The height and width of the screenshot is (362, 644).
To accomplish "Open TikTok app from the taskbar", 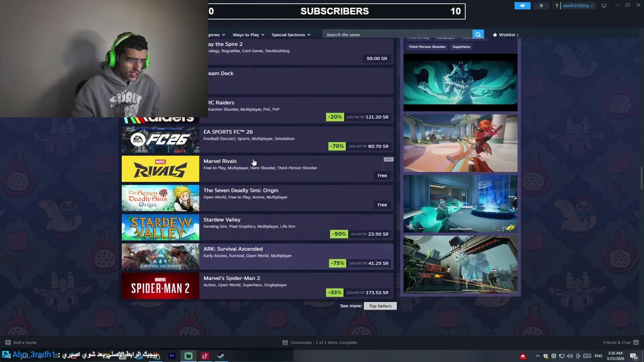I will (205, 356).
